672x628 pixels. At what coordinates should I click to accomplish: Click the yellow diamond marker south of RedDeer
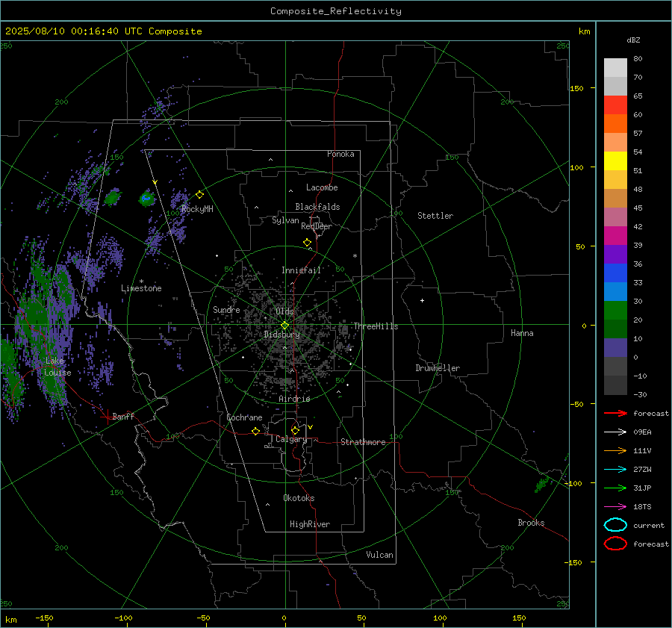[x=307, y=243]
